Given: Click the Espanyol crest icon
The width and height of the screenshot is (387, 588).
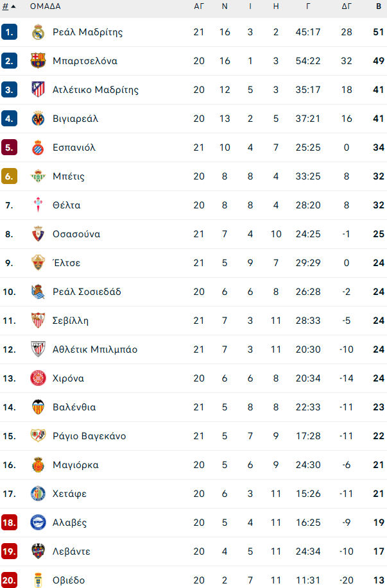Looking at the screenshot, I should click(x=38, y=147).
